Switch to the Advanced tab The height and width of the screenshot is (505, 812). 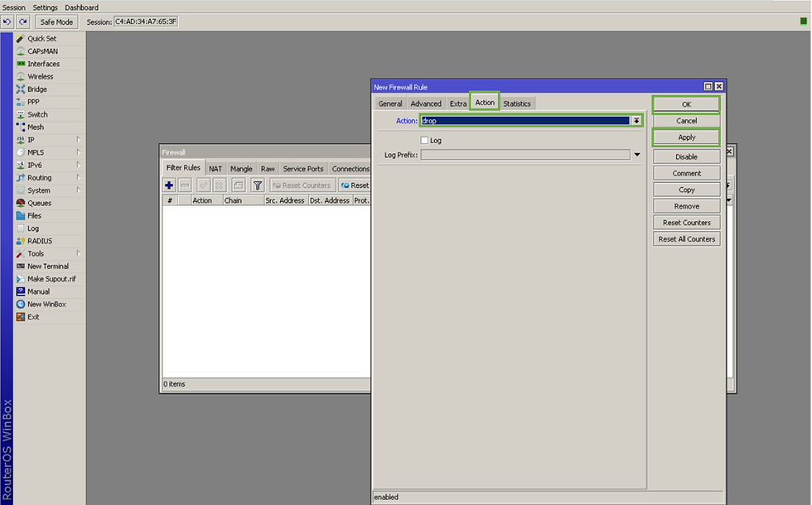point(426,103)
